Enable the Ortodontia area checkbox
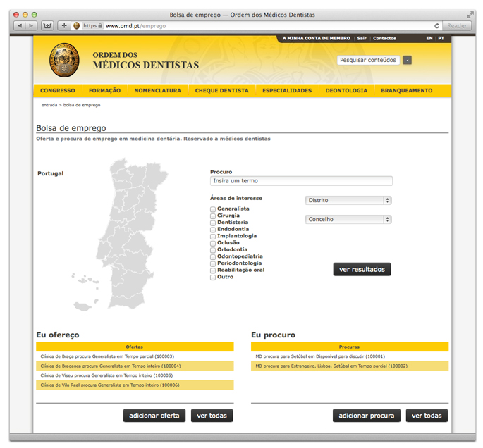The image size is (483, 448). click(213, 250)
